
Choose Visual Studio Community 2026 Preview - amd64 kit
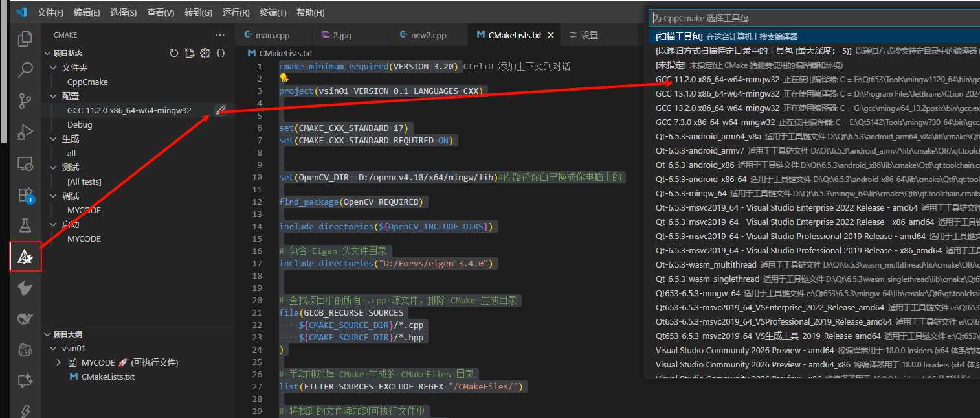(x=814, y=350)
